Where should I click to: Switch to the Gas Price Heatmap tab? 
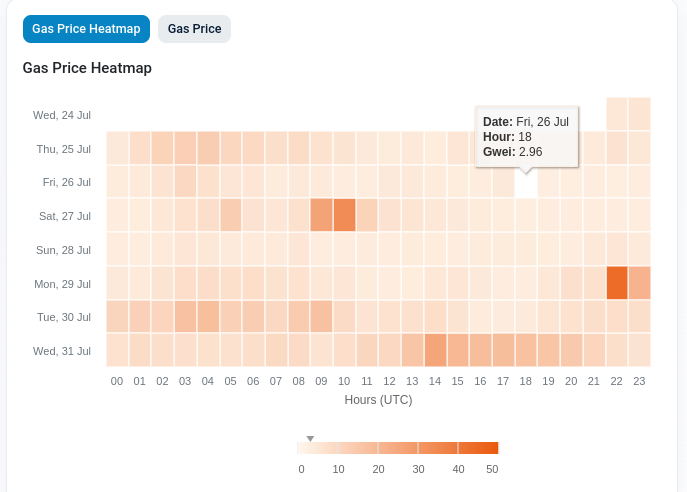(x=86, y=29)
